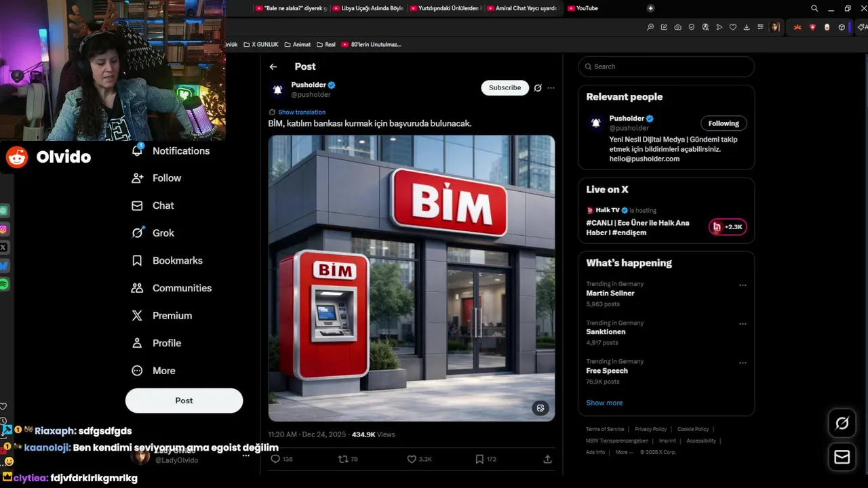Click the X Search input field

click(667, 66)
